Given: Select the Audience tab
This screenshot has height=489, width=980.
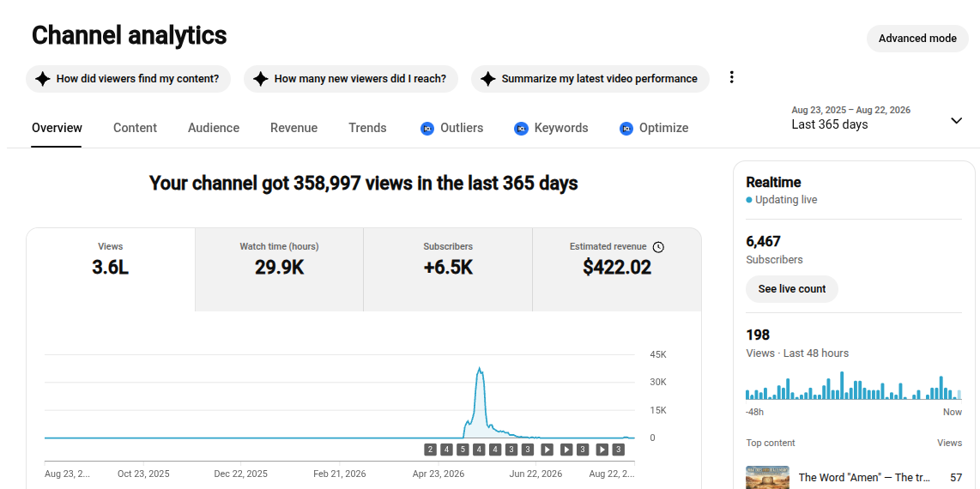Looking at the screenshot, I should (x=214, y=128).
